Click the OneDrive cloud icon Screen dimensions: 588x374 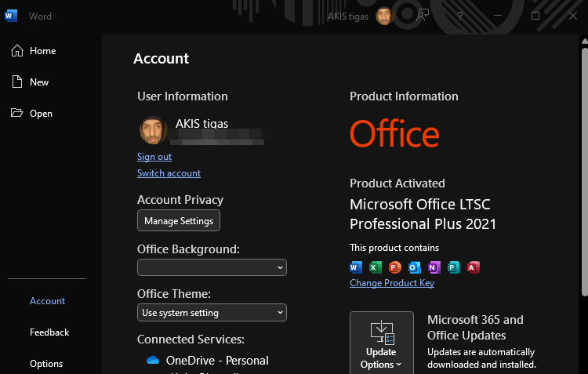[x=153, y=360]
